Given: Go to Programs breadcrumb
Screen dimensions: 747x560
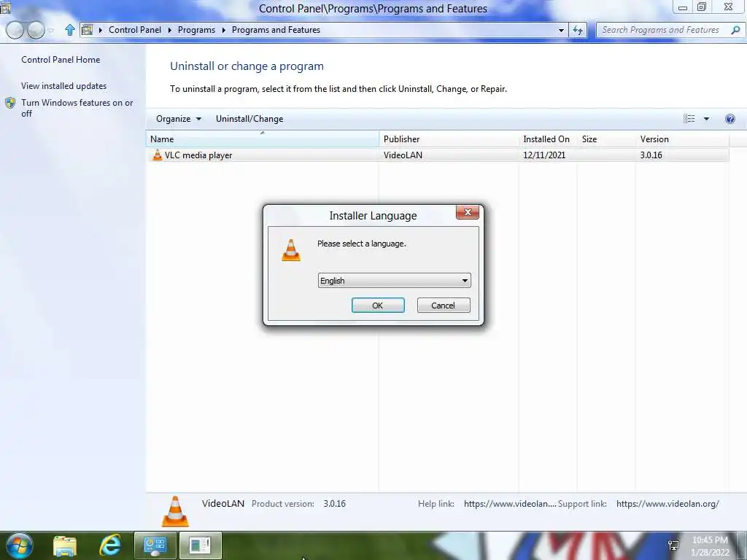Looking at the screenshot, I should pos(196,29).
